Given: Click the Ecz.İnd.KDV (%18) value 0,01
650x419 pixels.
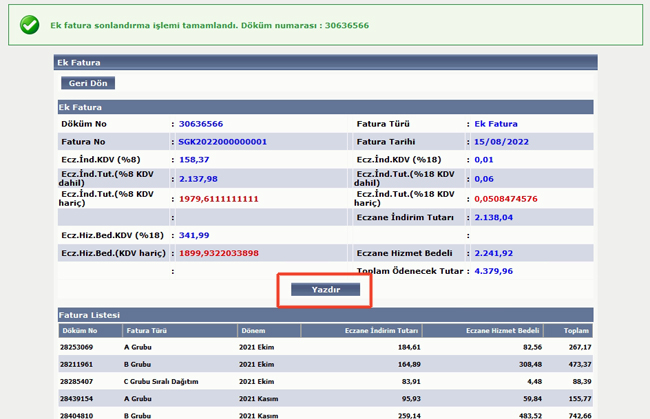Looking at the screenshot, I should (484, 160).
